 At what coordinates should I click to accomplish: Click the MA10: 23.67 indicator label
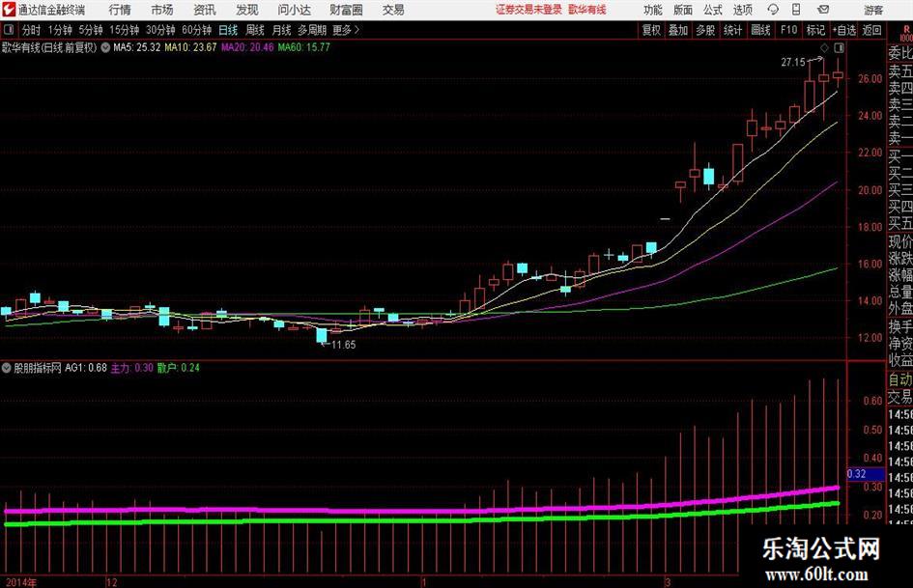tap(190, 47)
